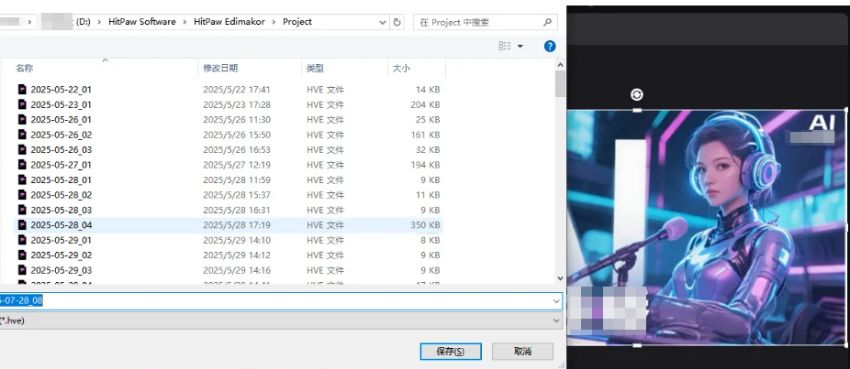The image size is (850, 369).
Task: Click file icon of 2025-05-28_04
Action: 22,225
